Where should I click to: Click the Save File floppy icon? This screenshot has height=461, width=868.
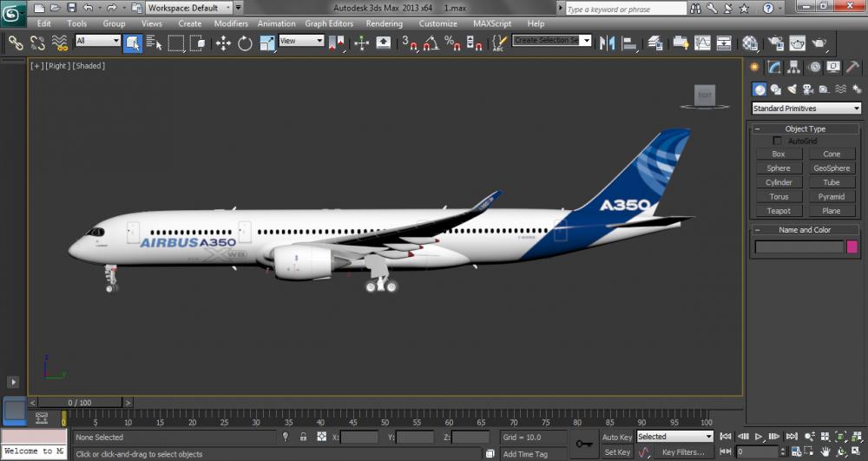coord(71,8)
